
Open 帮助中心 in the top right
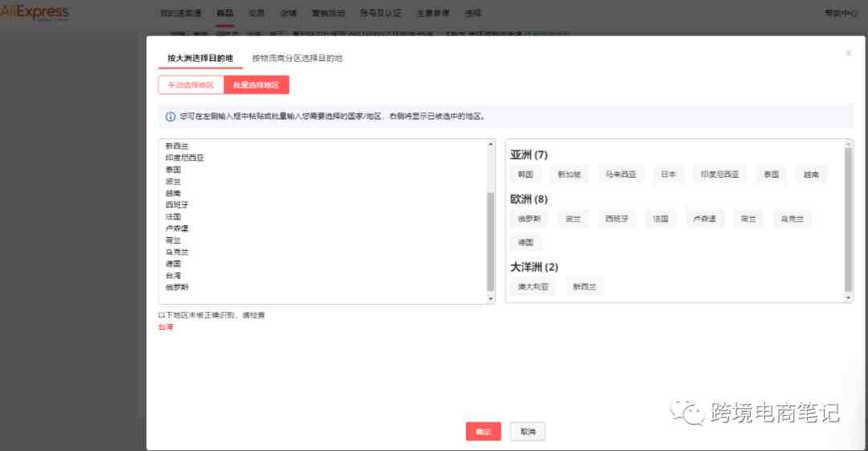tap(841, 13)
